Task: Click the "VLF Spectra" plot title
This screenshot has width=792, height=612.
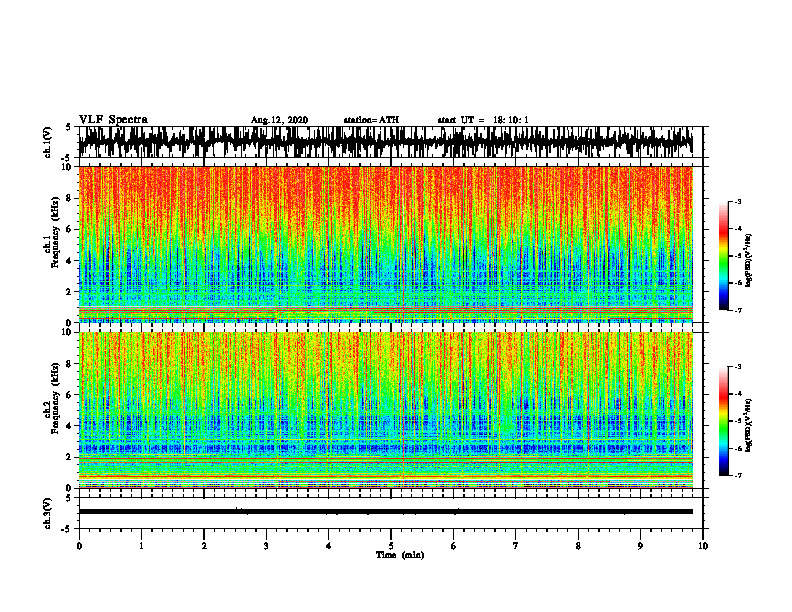Action: (113, 120)
